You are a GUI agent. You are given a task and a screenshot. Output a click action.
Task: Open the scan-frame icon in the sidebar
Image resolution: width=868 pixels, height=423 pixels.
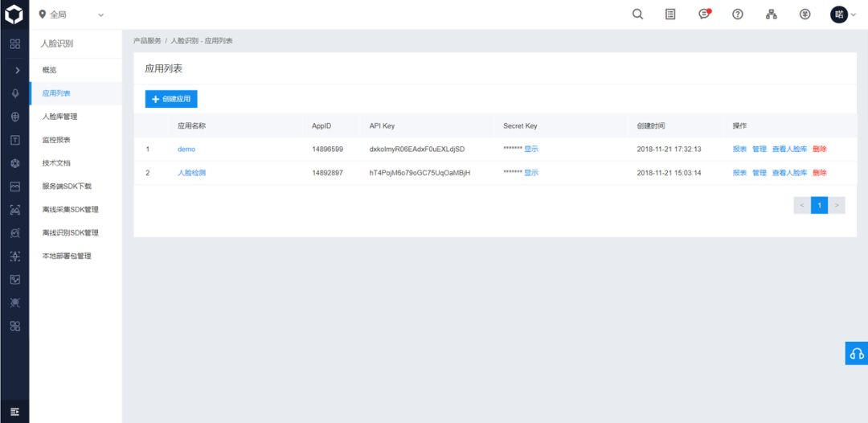pyautogui.click(x=15, y=257)
